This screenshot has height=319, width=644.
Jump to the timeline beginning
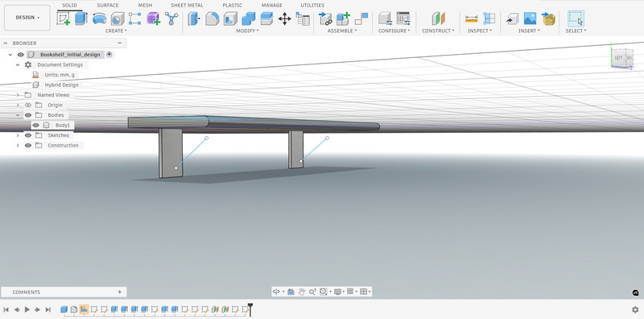tap(6, 309)
